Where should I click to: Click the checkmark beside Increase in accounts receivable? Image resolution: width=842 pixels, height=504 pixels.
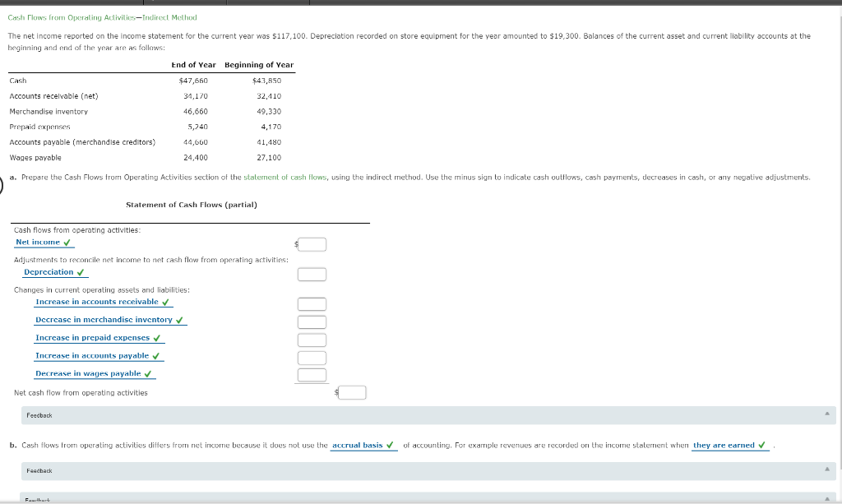[x=164, y=302]
